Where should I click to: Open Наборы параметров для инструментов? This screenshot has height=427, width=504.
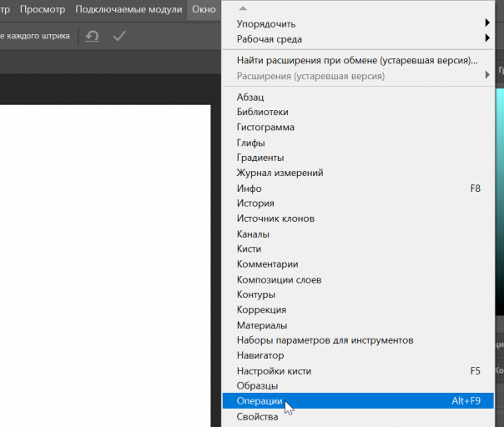(358, 340)
